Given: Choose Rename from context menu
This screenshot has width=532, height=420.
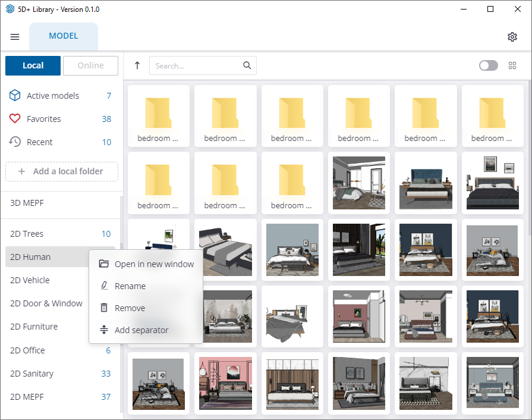Looking at the screenshot, I should tap(130, 286).
